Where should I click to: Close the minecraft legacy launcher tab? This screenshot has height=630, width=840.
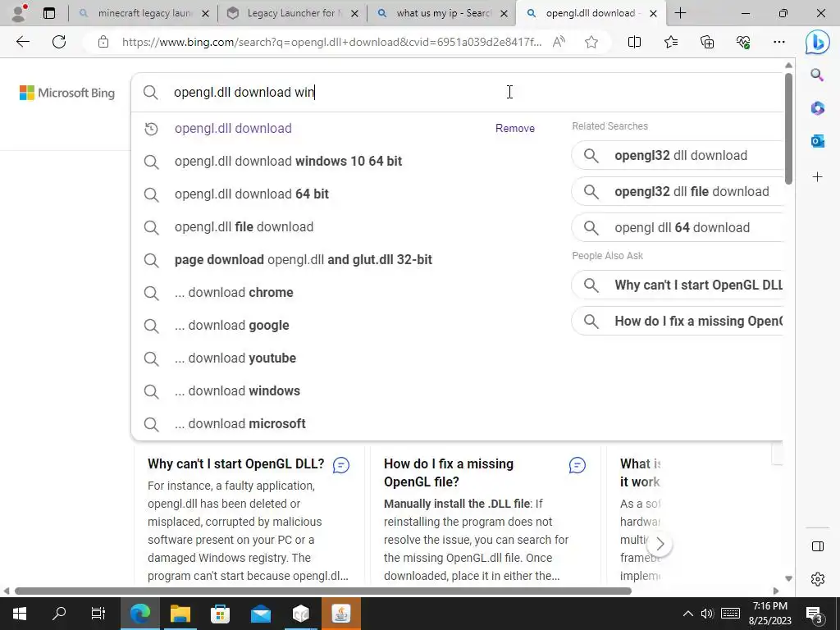pos(205,13)
